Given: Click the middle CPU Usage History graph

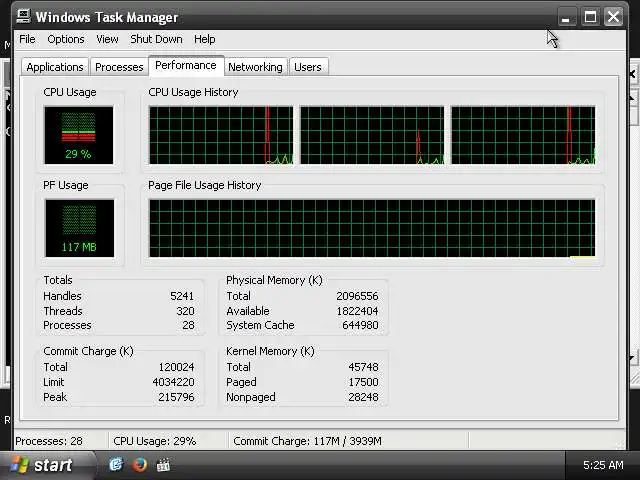Looking at the screenshot, I should [x=372, y=135].
